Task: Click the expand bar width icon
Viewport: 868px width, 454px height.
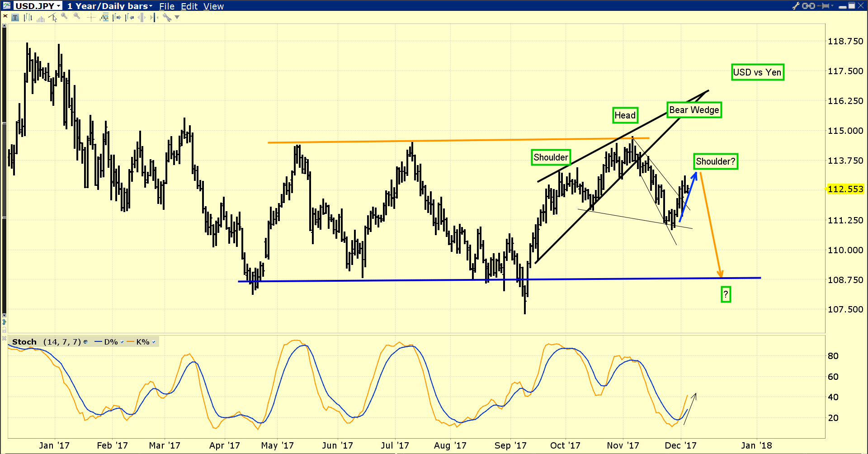Action: click(142, 18)
